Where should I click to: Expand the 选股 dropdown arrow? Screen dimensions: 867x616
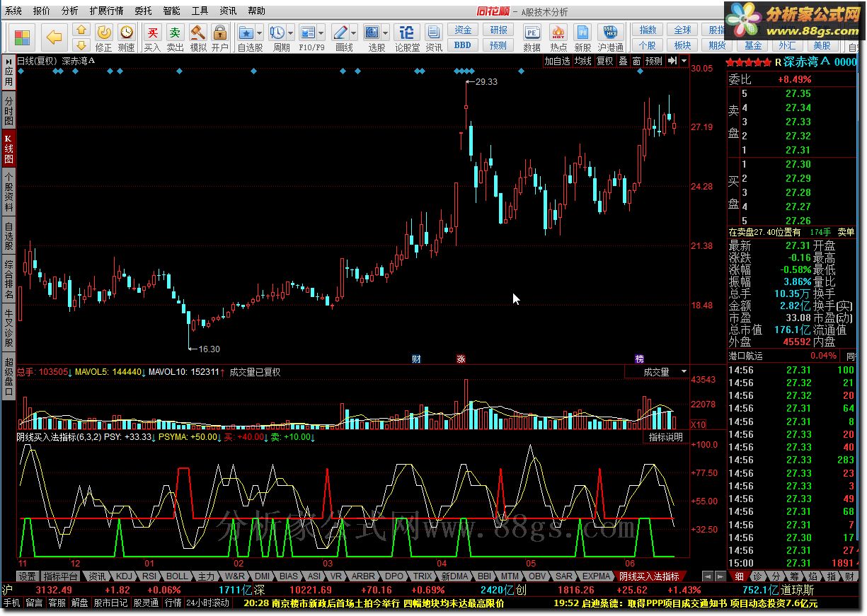[x=386, y=33]
